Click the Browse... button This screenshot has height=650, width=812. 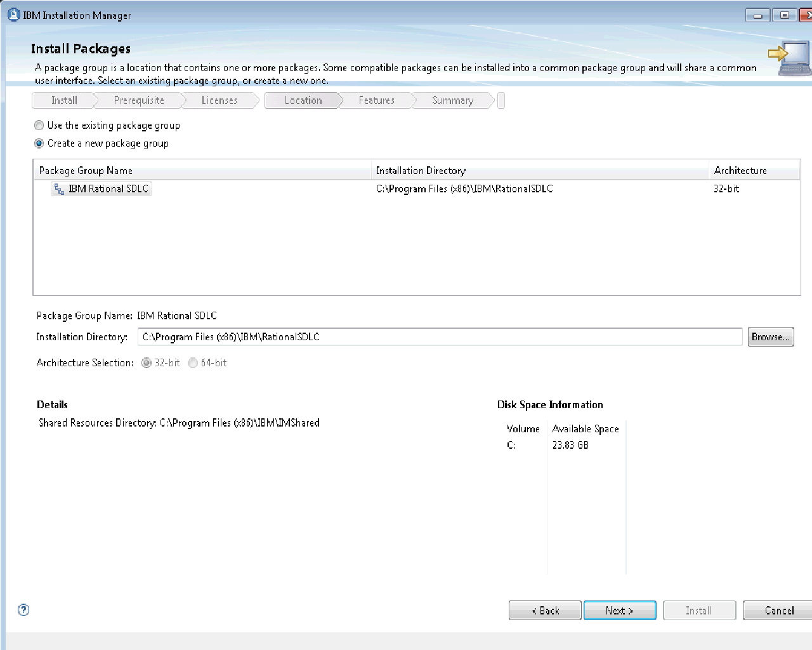click(x=771, y=337)
